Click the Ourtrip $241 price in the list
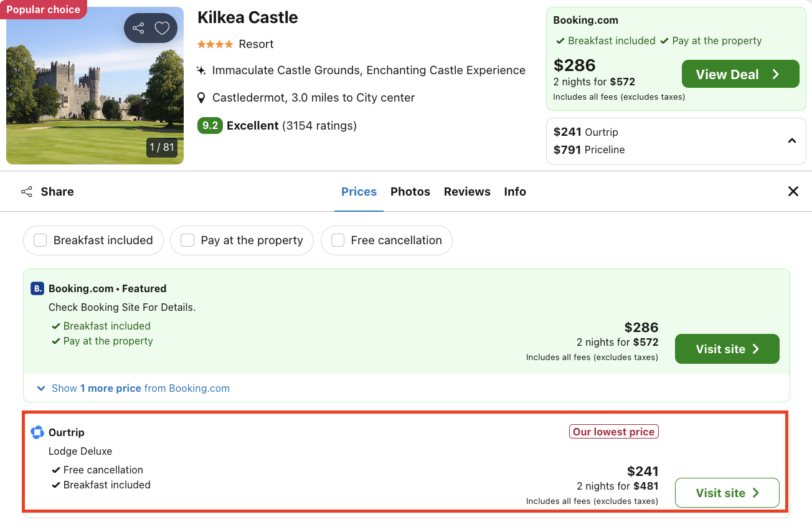This screenshot has width=812, height=527. coord(643,471)
